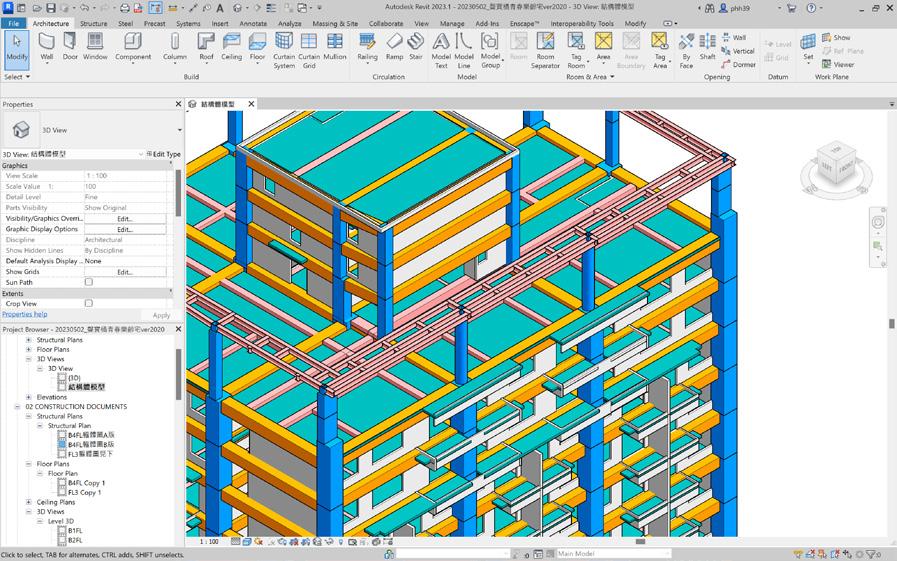
Task: Select the Window tool
Action: [95, 47]
